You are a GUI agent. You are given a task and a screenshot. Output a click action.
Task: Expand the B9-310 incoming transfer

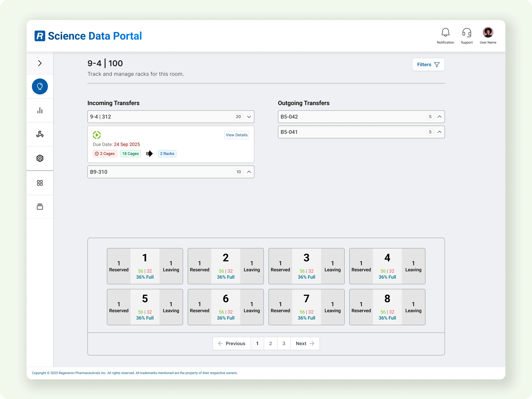249,172
